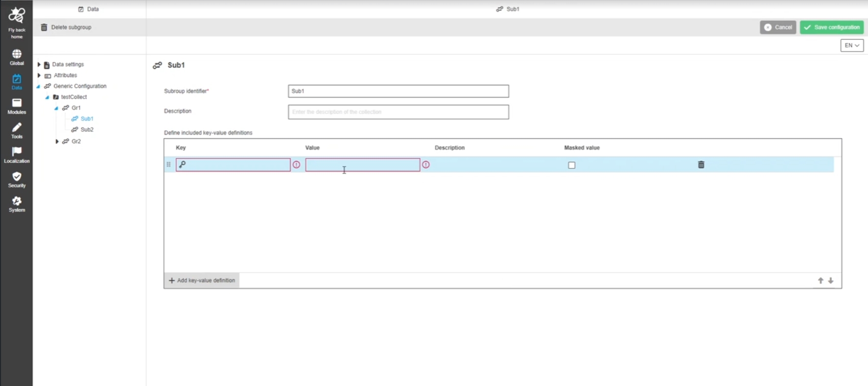868x386 pixels.
Task: Move the row down with arrow icon
Action: pos(831,280)
